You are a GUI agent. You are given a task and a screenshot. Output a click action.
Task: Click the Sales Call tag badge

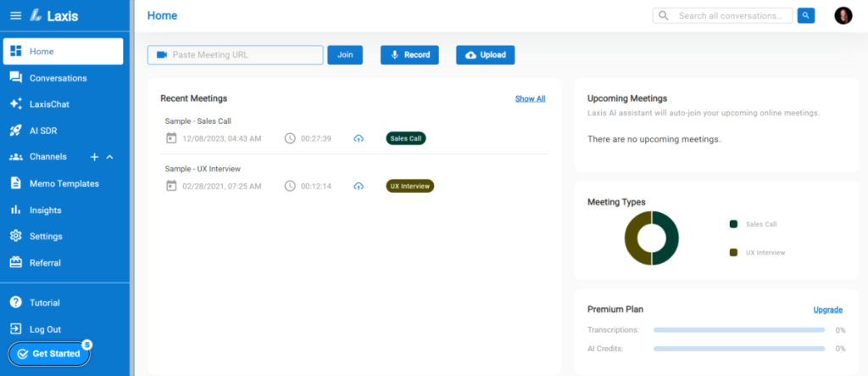(406, 138)
